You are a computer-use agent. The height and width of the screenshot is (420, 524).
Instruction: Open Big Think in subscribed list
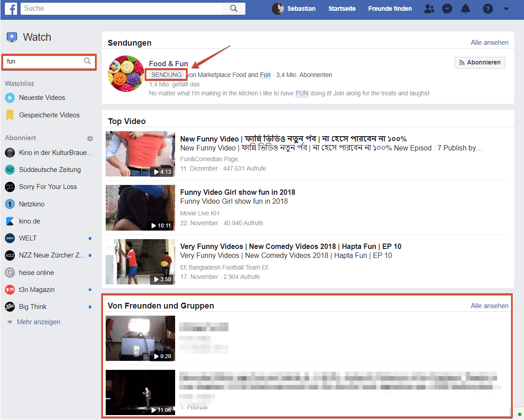coord(33,307)
